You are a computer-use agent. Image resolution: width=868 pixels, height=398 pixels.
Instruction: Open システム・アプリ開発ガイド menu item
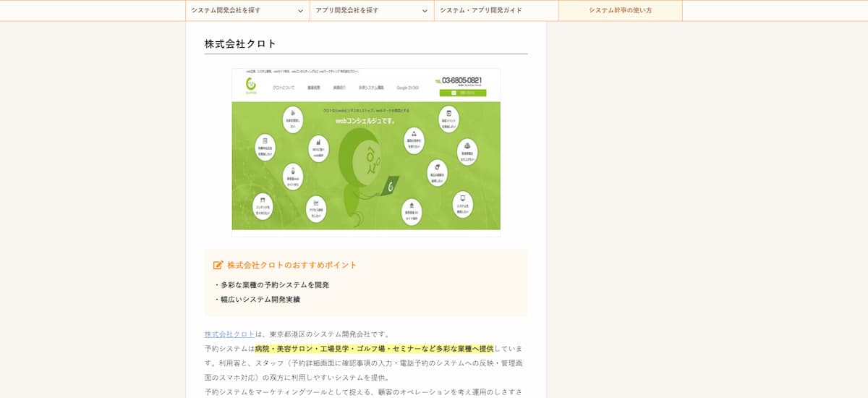pos(496,11)
